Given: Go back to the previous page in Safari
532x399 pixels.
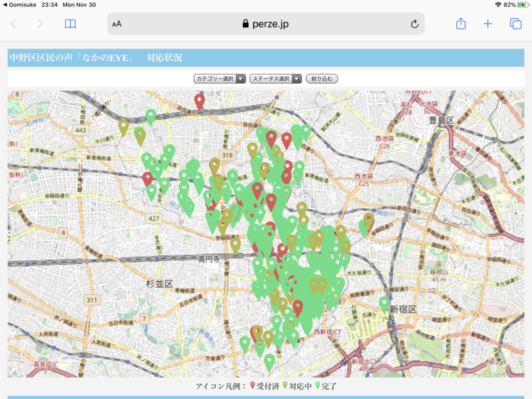Looking at the screenshot, I should pos(13,24).
